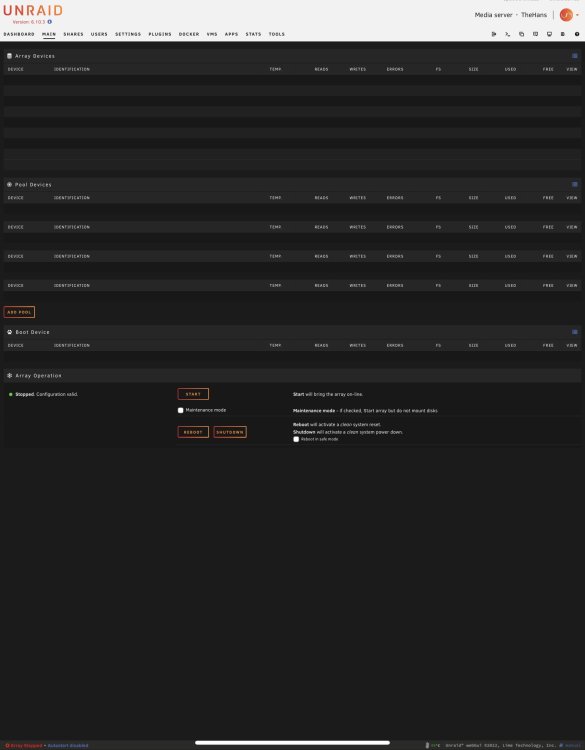Open the File Manager copy icon
The image size is (585, 750).
point(521,34)
